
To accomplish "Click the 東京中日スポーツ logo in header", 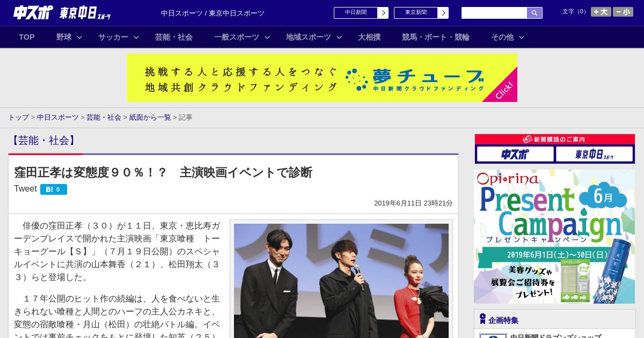I will point(85,13).
